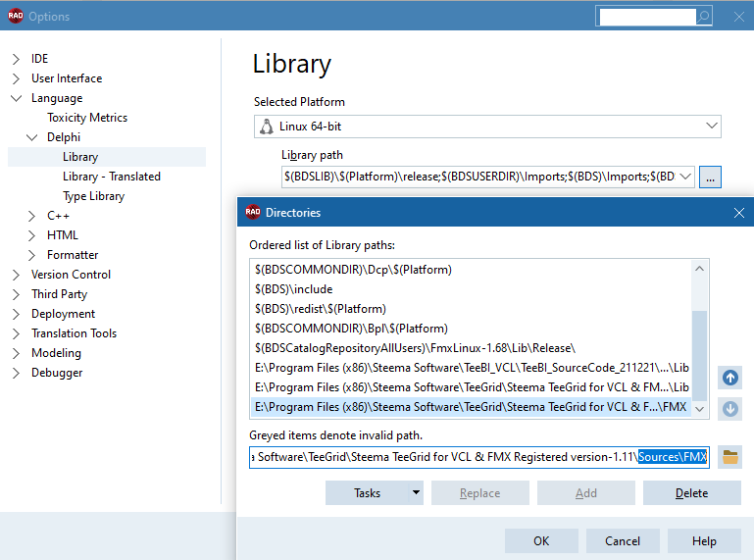Select $(BDSCOMMONDIR)\Bpl\$(Platform) path

(471, 329)
